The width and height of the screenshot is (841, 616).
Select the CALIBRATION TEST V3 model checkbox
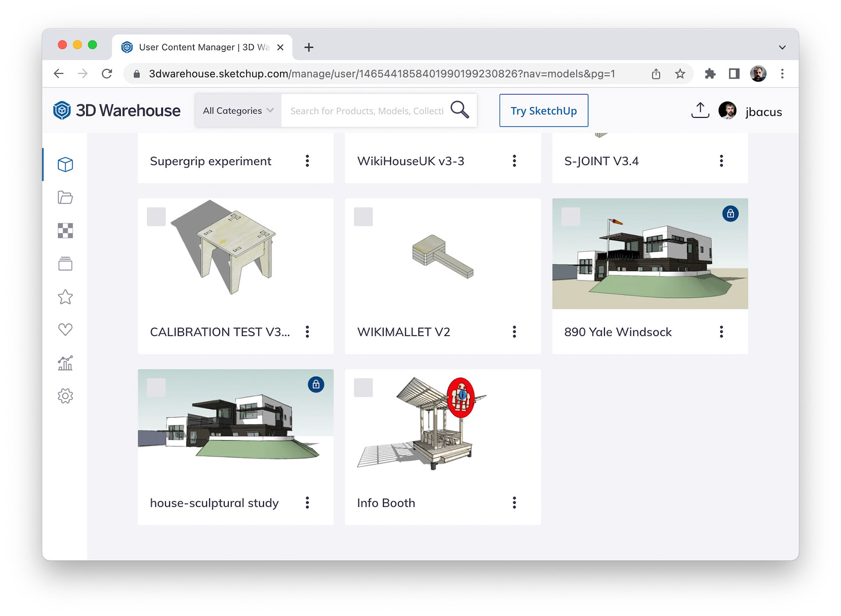[156, 216]
